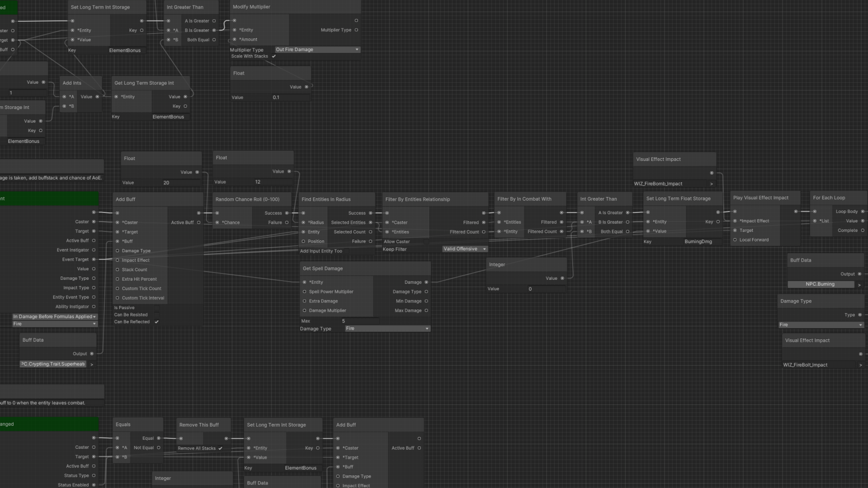Click the *Impact Effect pin on Play Visual Effect Impact
868x488 pixels.
[x=735, y=221]
